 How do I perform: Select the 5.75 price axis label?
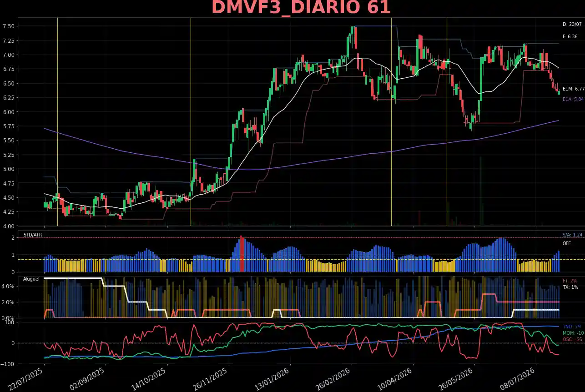click(9, 126)
